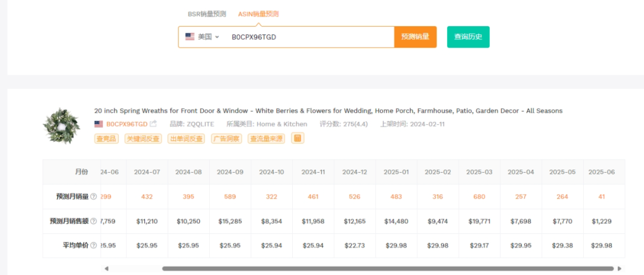
Task: Click the 查竞品 tag button
Action: [107, 139]
